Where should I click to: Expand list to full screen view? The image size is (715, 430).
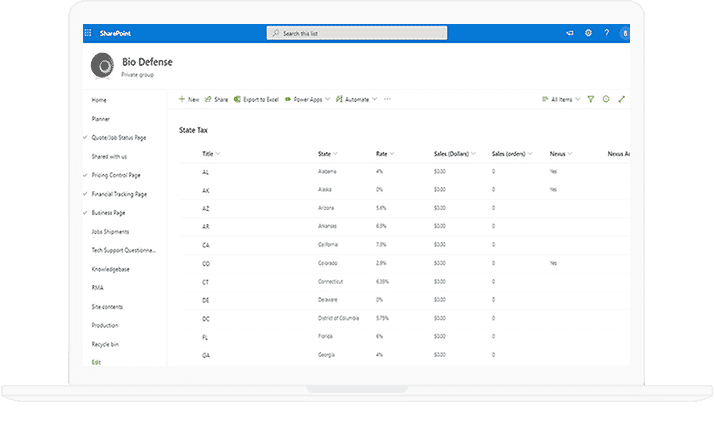(x=621, y=100)
